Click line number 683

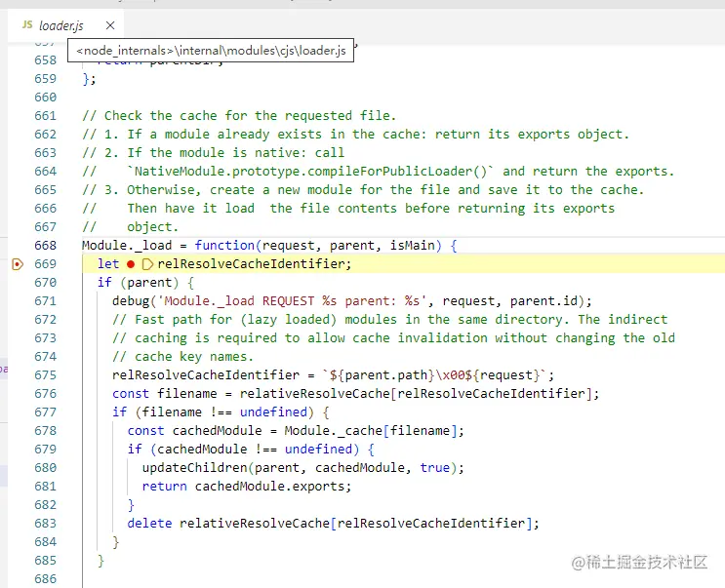45,524
